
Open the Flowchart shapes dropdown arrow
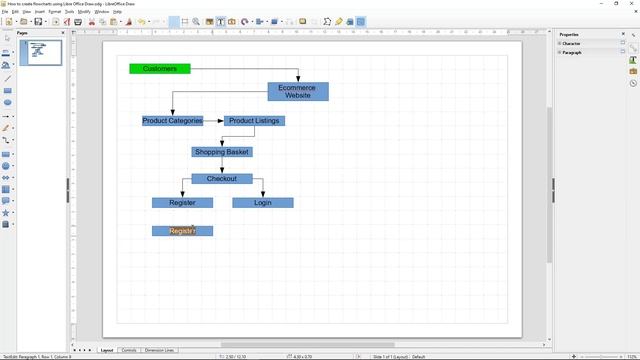click(13, 189)
